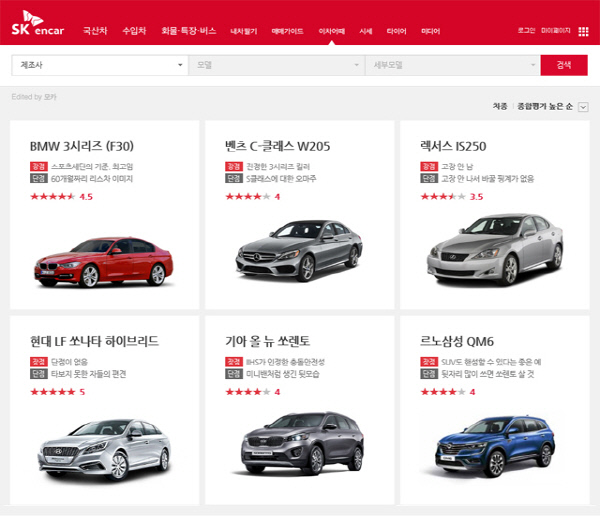
Task: Click the 장점 badge on Benz card
Action: click(x=234, y=166)
